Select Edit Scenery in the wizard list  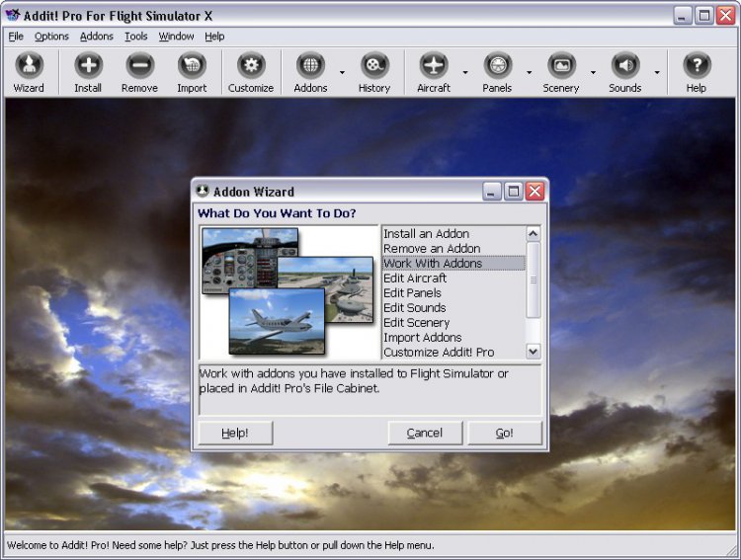(416, 323)
